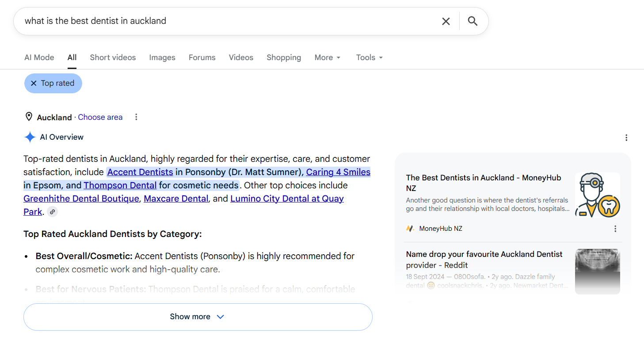Viewport: 644px width, 340px height.
Task: Open Greenhithe Dental Boutique link
Action: tap(81, 199)
